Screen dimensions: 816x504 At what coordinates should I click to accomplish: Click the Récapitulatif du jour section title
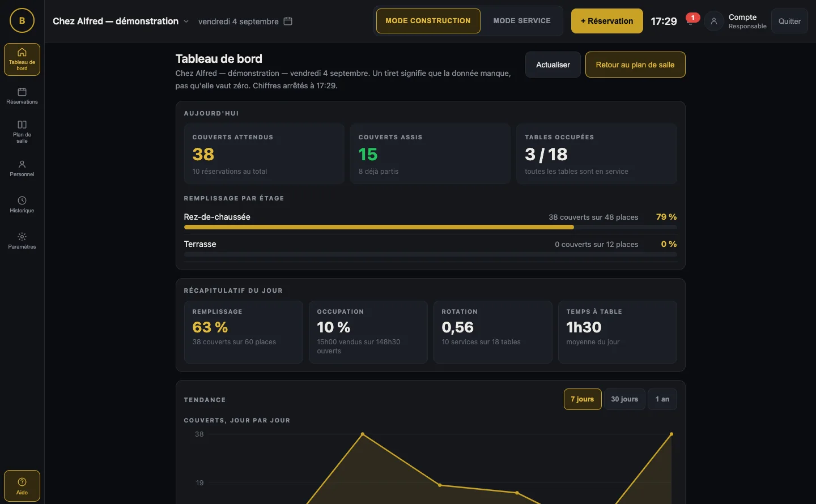pyautogui.click(x=233, y=291)
